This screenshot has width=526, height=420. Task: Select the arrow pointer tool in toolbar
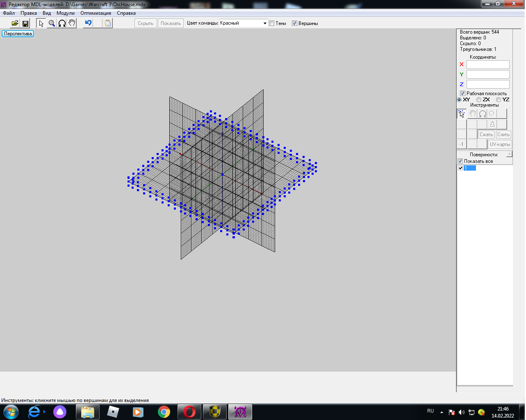click(41, 23)
